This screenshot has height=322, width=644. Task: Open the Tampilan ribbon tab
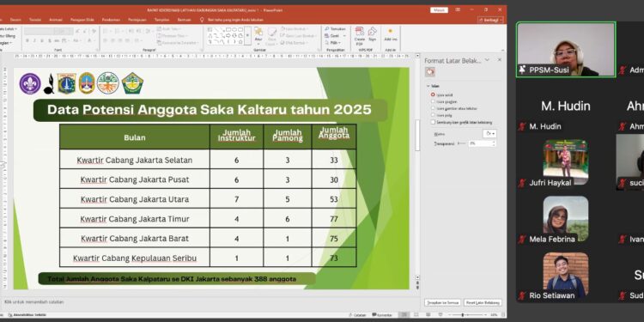coord(161,20)
